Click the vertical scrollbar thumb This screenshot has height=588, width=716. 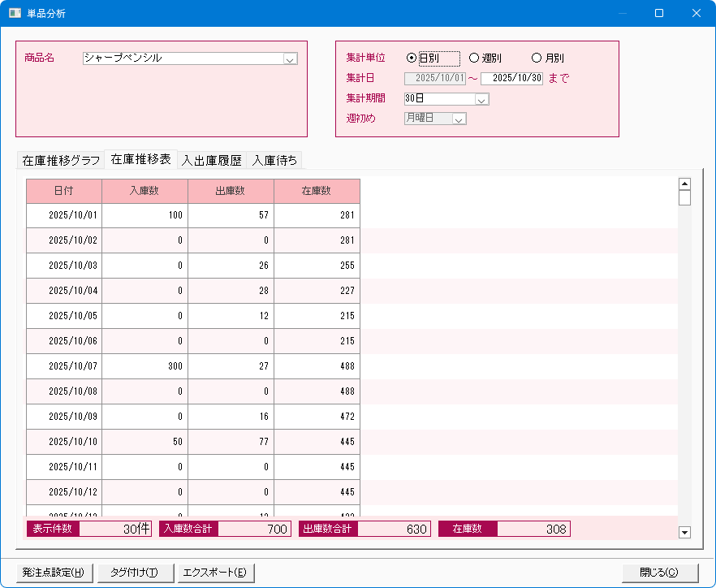click(x=684, y=198)
